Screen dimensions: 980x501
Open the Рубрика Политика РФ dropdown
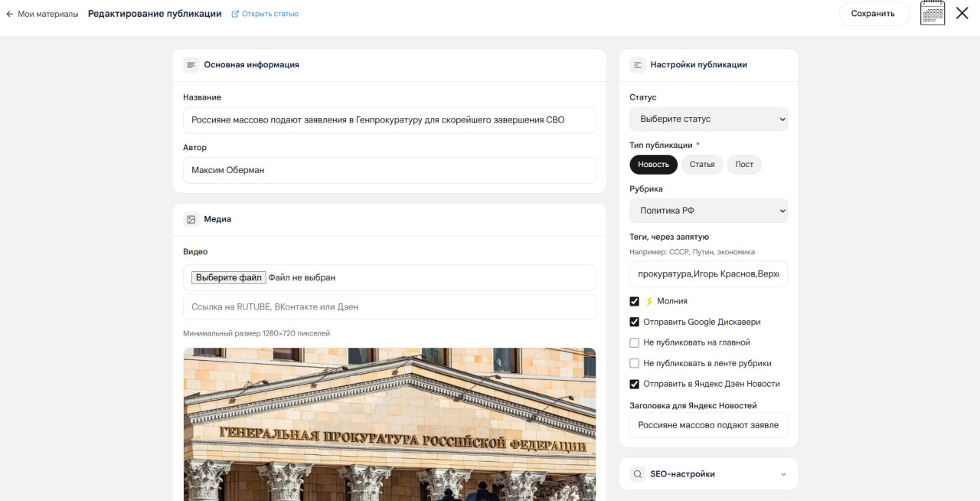point(708,211)
